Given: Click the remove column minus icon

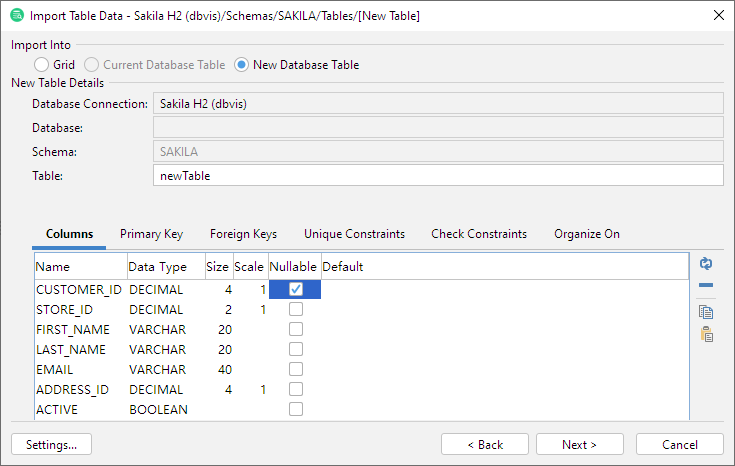Looking at the screenshot, I should [706, 286].
